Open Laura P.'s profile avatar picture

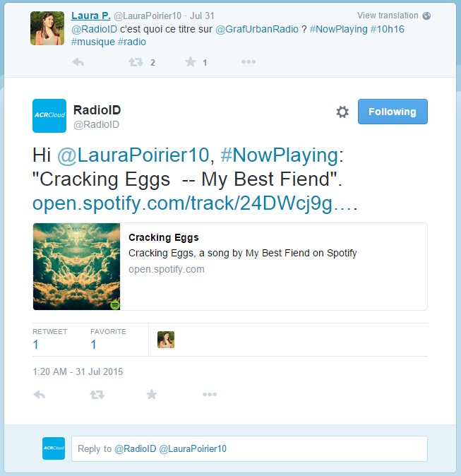(47, 28)
